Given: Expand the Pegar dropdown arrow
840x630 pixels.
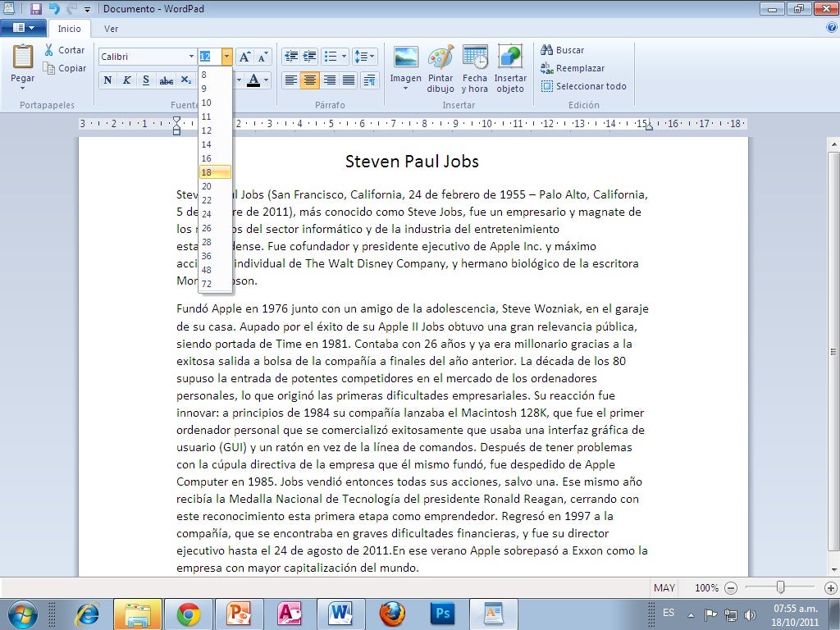Looking at the screenshot, I should coord(22,89).
